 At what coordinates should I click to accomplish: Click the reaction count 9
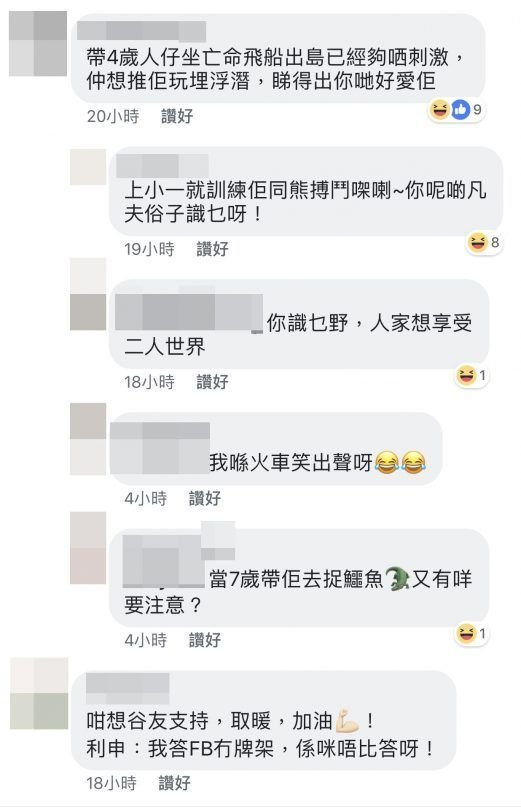pyautogui.click(x=477, y=109)
